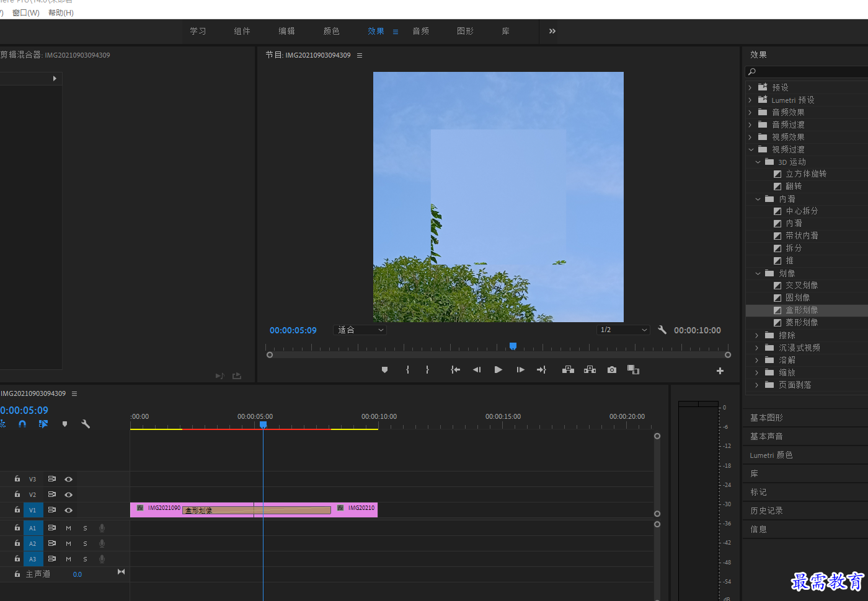Add marker from timeline toolbar
Image resolution: width=868 pixels, height=601 pixels.
click(64, 424)
